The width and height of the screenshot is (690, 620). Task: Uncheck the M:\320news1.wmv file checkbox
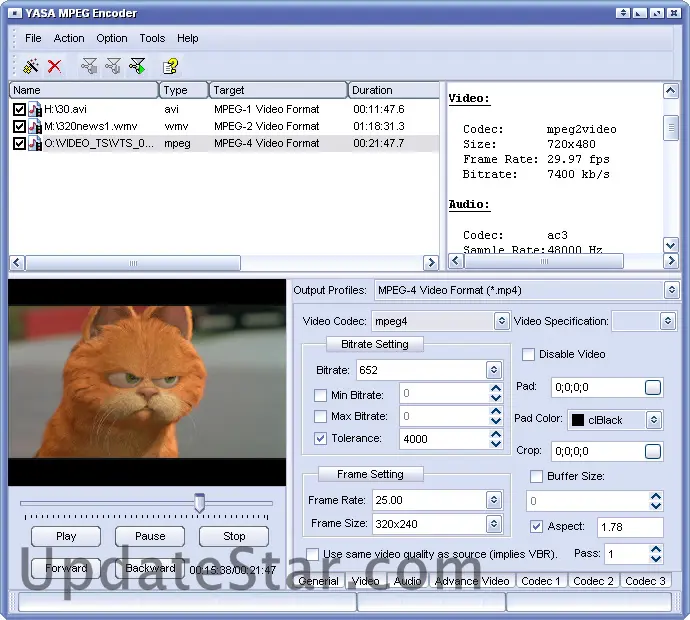point(19,126)
